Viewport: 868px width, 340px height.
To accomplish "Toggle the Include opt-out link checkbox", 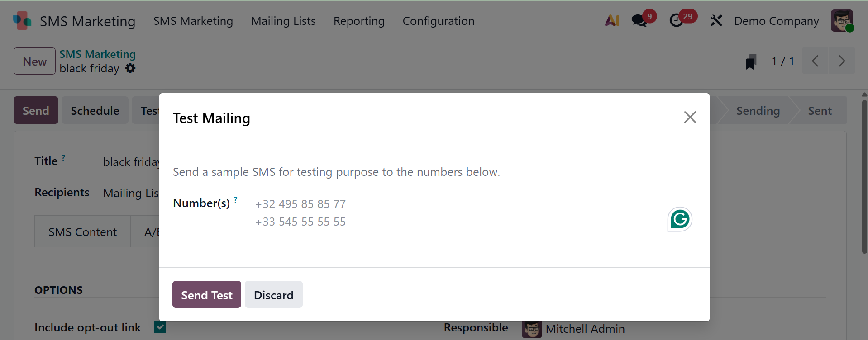I will tap(160, 327).
